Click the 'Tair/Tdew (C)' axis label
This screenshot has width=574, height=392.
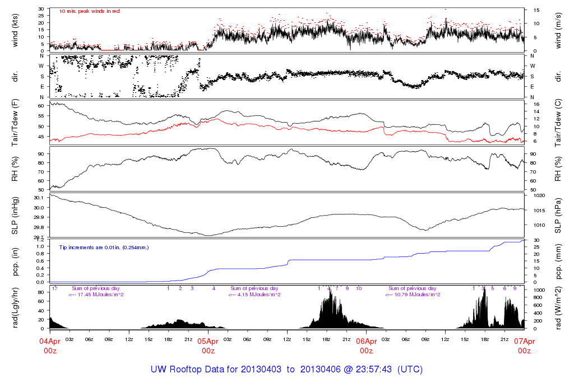[558, 123]
